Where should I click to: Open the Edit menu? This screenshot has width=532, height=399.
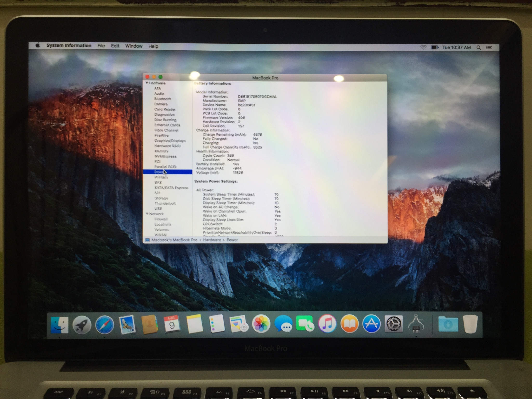[115, 46]
